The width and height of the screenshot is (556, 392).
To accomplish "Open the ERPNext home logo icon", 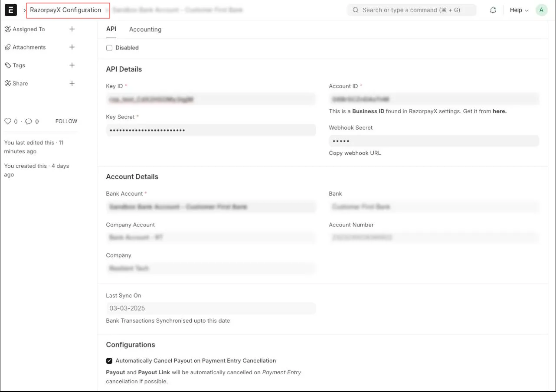I will pos(10,10).
